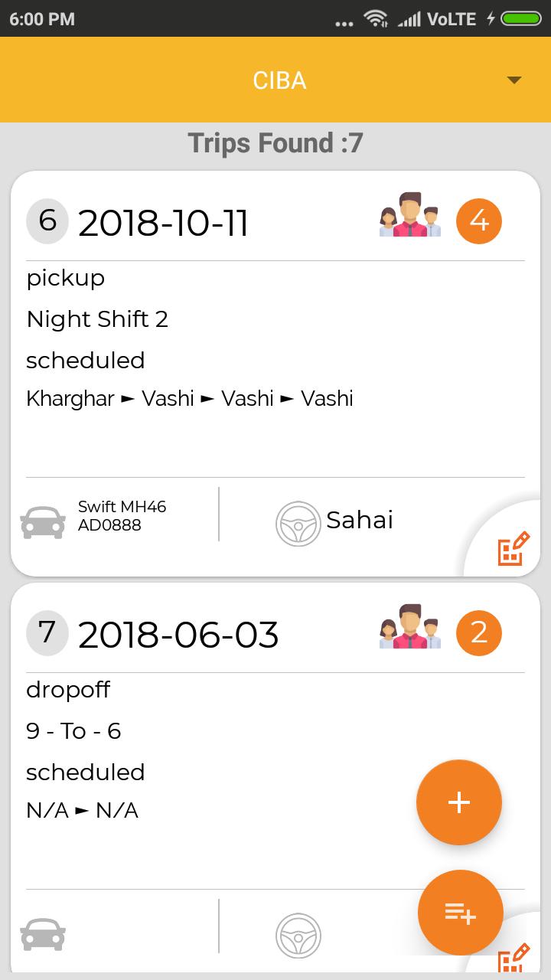The width and height of the screenshot is (551, 980).
Task: Tap car icon on trip 7 card
Action: click(x=43, y=935)
